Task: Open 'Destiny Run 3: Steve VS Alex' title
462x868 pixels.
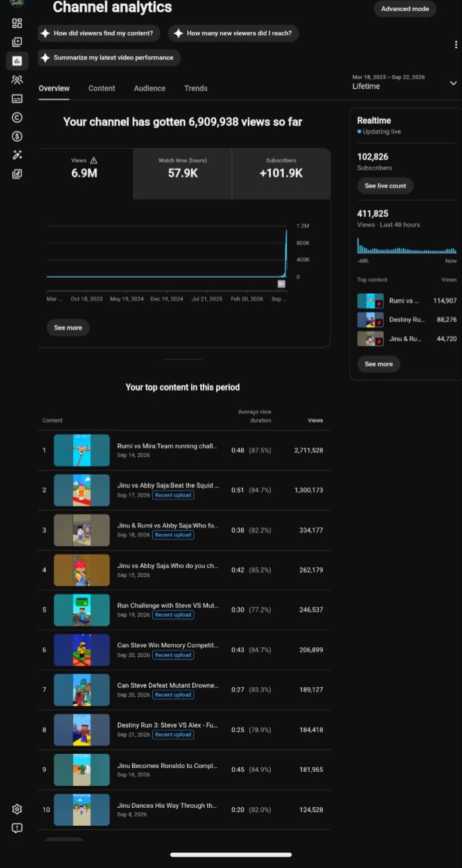Action: pyautogui.click(x=167, y=726)
